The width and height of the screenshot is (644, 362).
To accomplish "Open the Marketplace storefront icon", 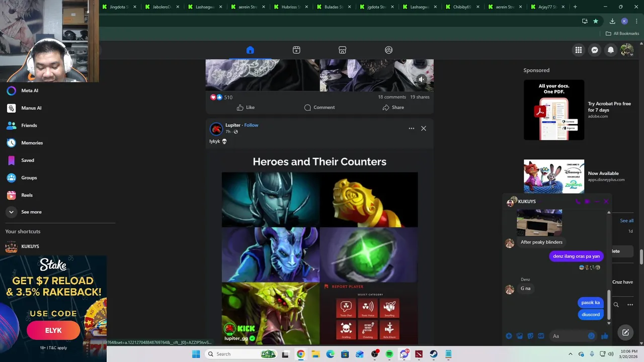I will point(342,50).
